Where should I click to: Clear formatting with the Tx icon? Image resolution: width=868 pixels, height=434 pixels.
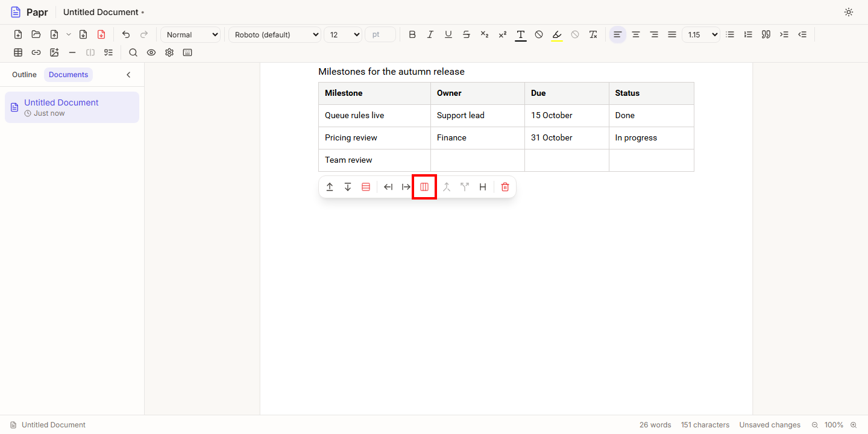[593, 34]
